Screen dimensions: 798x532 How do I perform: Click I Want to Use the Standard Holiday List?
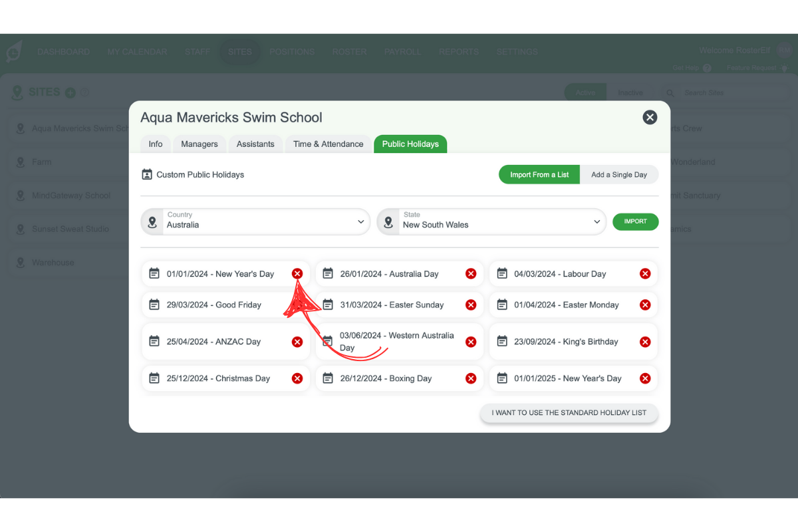click(x=569, y=413)
